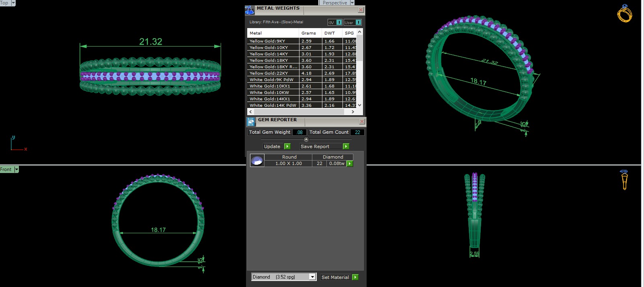The image size is (644, 287).
Task: Click the Round gem shape cell
Action: (x=289, y=157)
